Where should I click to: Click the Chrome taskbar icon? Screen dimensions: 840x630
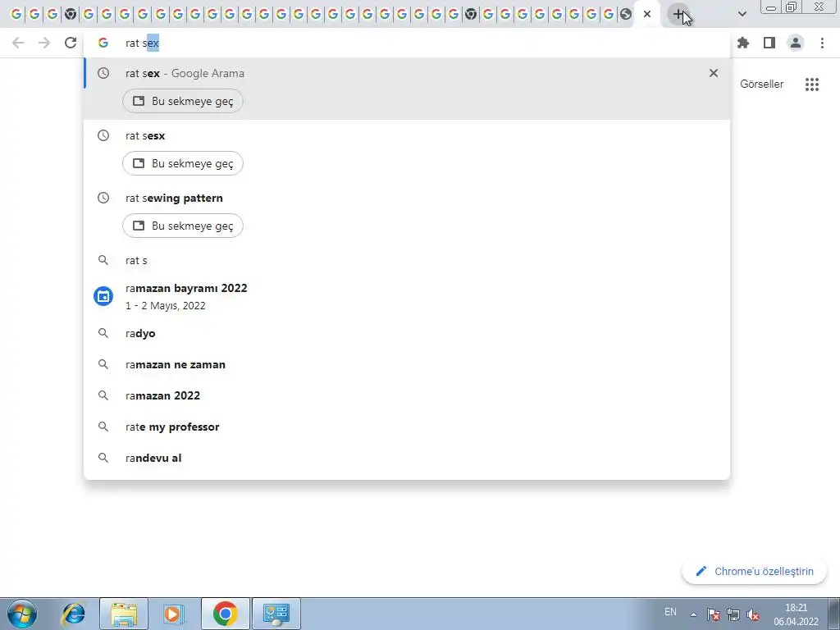coord(225,614)
